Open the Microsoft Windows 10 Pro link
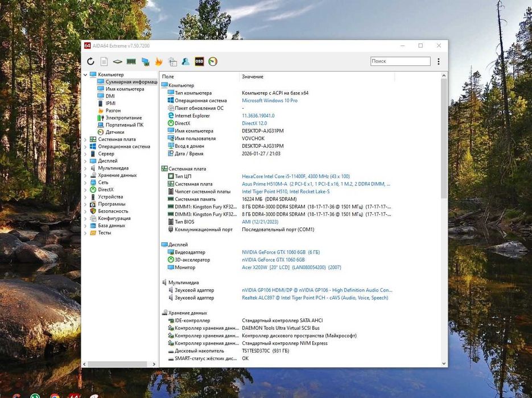The image size is (532, 398). pos(269,100)
